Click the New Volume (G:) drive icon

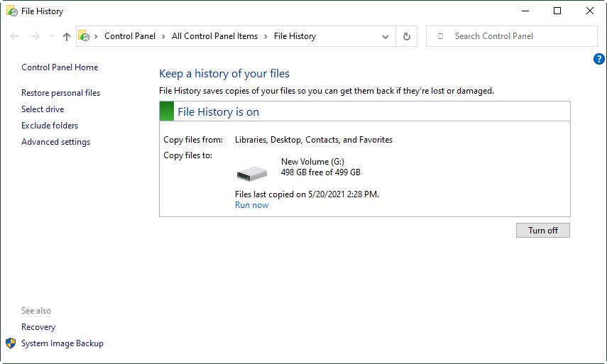coord(251,172)
